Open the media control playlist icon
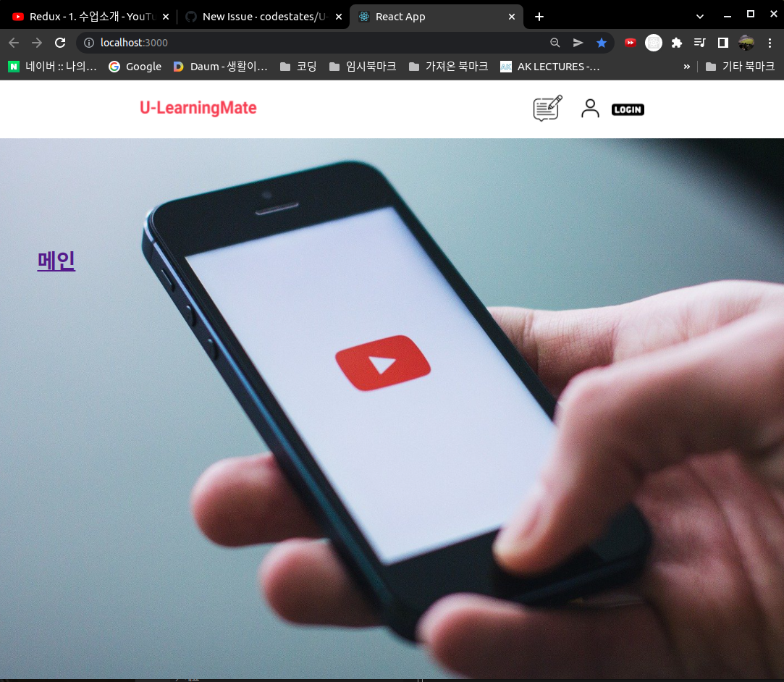Viewport: 784px width, 682px height. tap(699, 43)
